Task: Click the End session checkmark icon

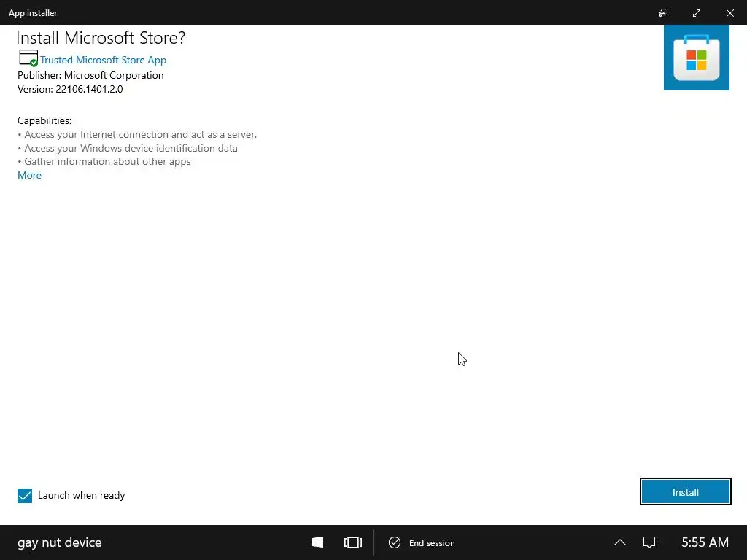Action: [395, 542]
